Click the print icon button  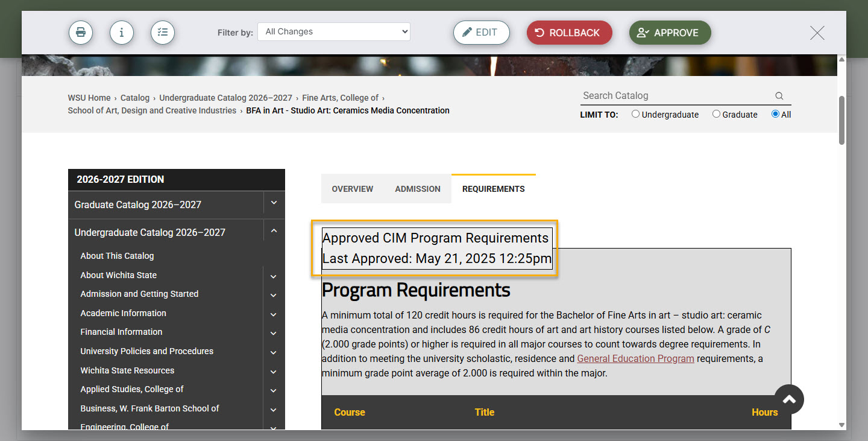(81, 33)
